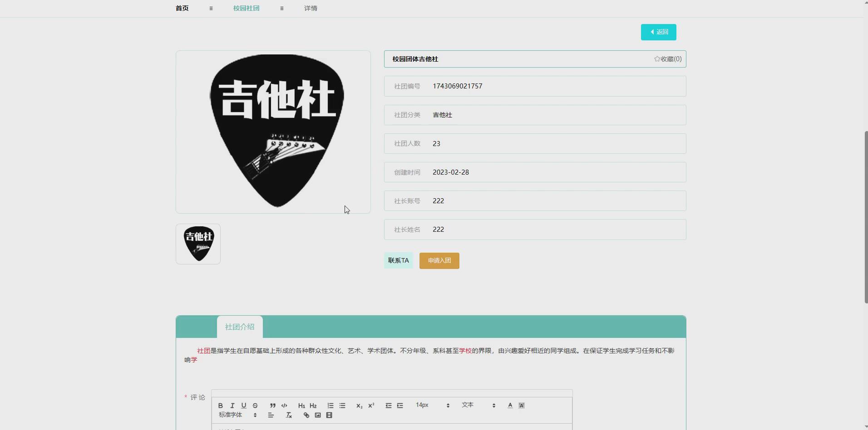Image resolution: width=868 pixels, height=430 pixels.
Task: Insert a blockquote in the comment
Action: pos(272,406)
